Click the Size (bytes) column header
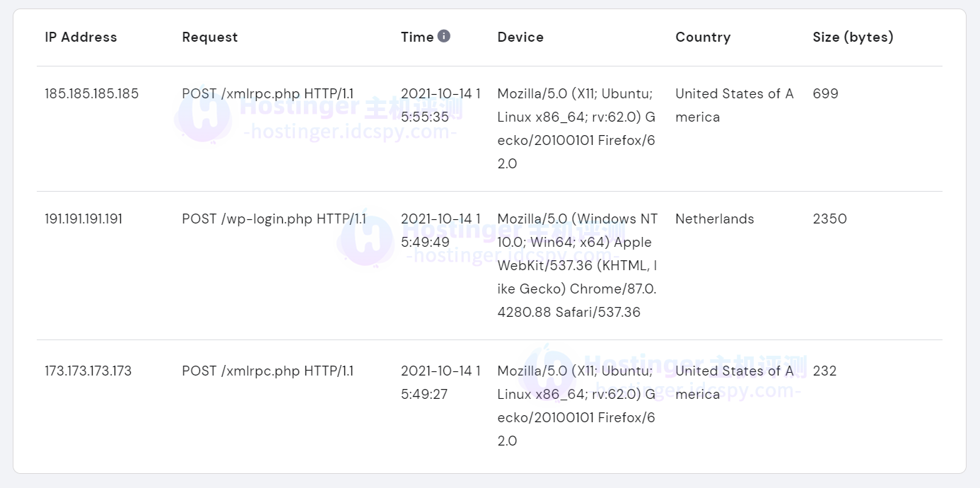This screenshot has width=980, height=488. (x=853, y=37)
